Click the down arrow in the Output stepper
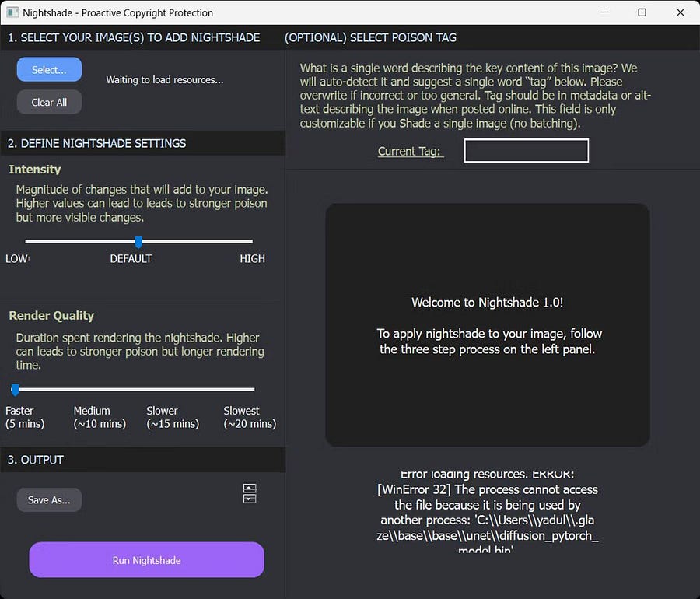The height and width of the screenshot is (599, 700). [250, 499]
